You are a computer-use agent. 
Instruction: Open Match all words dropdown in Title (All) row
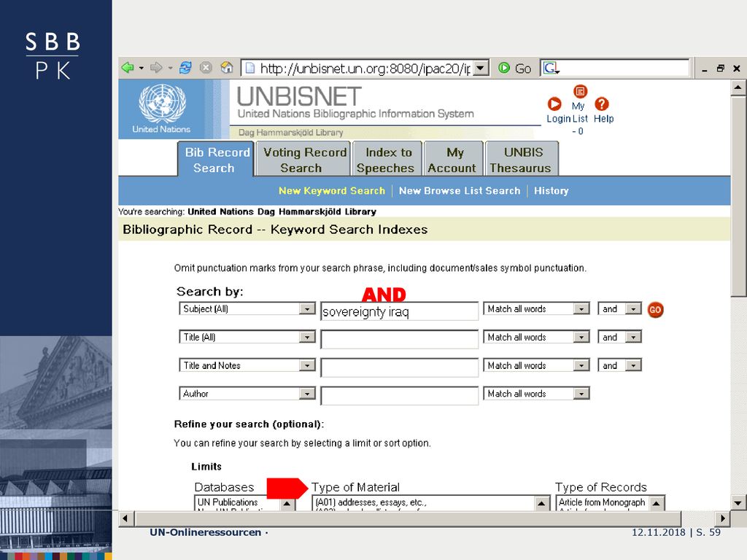point(581,337)
